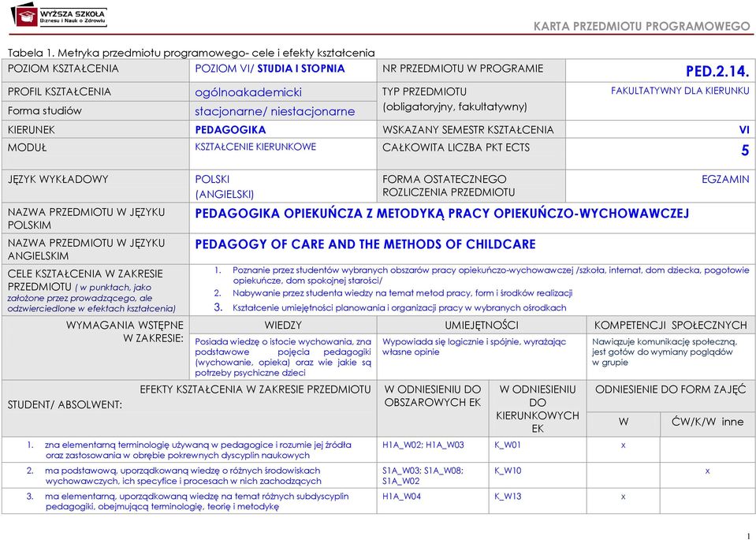Select the code 'K_W01'
756x540 pixels.
508,445
